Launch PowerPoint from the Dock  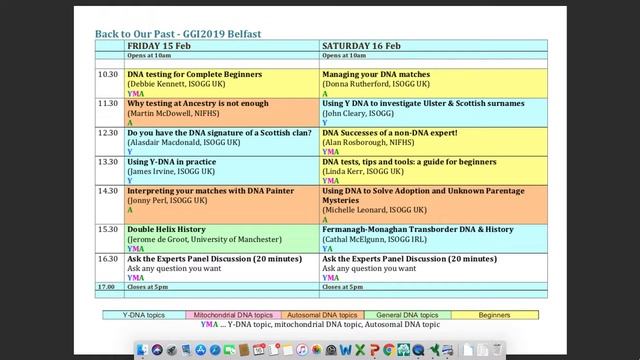(374, 350)
